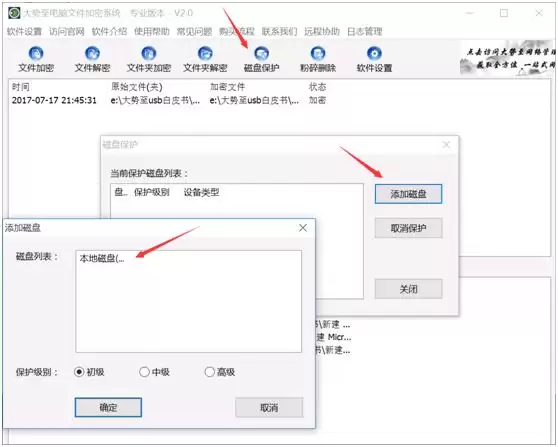558x447 pixels.
Task: Confirm with the 确定 button
Action: click(108, 407)
